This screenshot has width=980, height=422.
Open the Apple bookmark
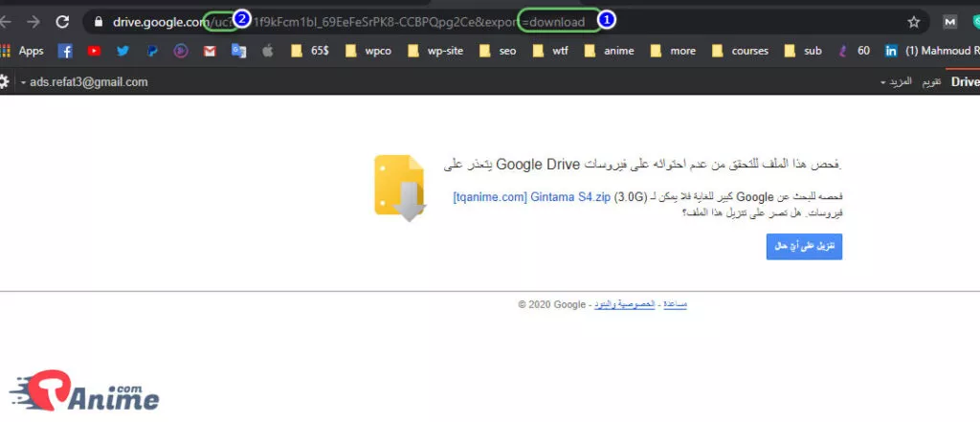(268, 52)
